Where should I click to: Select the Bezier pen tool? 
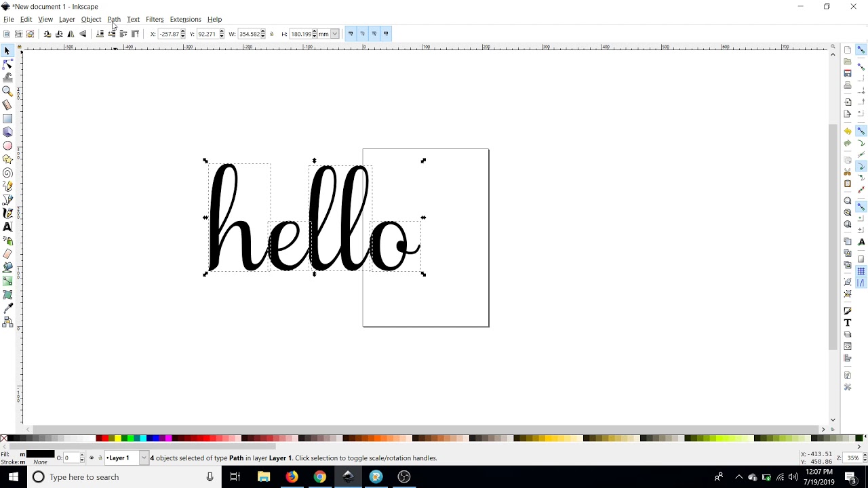(x=7, y=200)
